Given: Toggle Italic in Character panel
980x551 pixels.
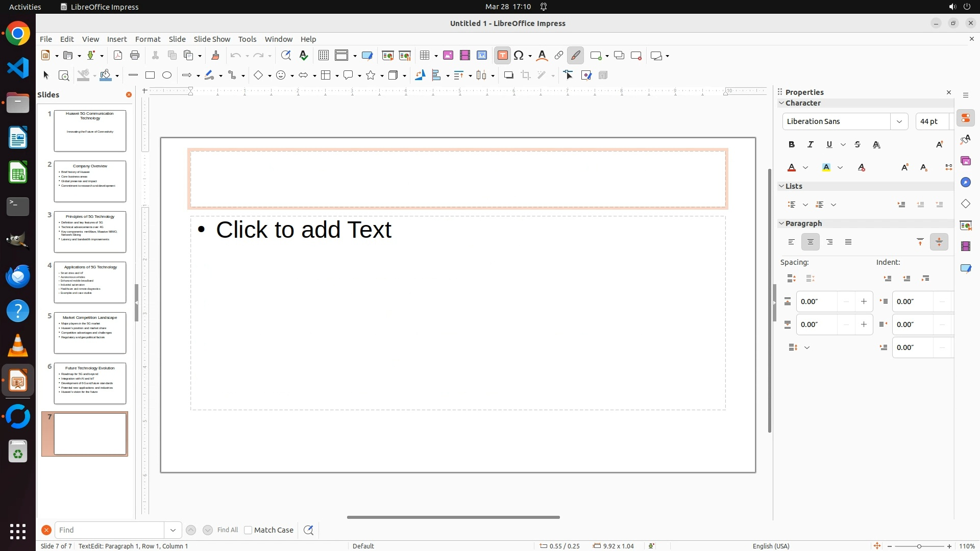Looking at the screenshot, I should click(811, 145).
